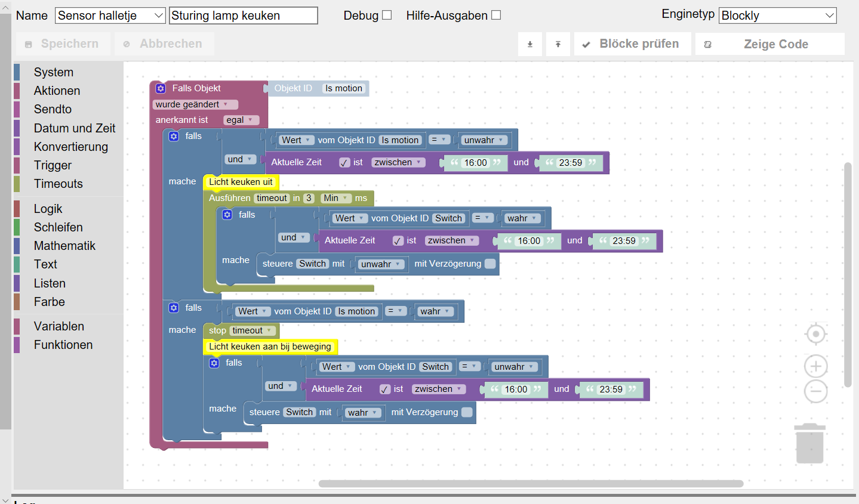Screen dimensions: 859x504
Task: Open gear on falls with Switch unwahr
Action: (x=214, y=363)
